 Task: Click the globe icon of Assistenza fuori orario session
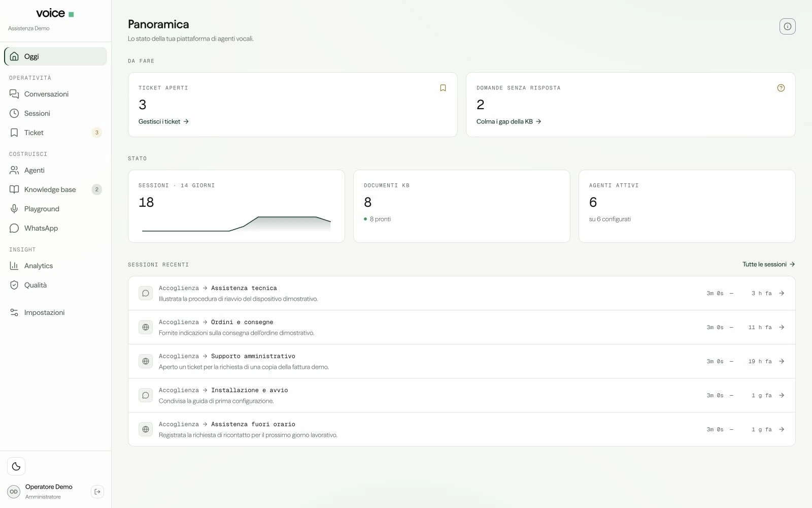click(146, 429)
